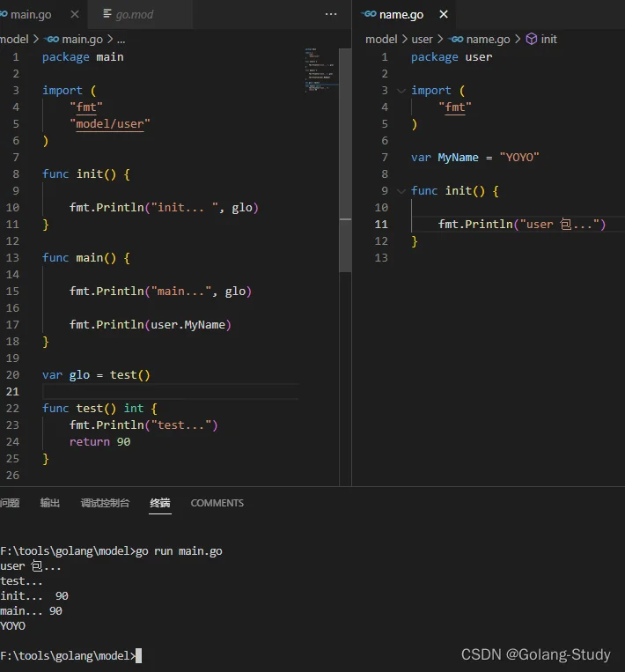
Task: Click the cube symbol icon beside init
Action: [531, 39]
